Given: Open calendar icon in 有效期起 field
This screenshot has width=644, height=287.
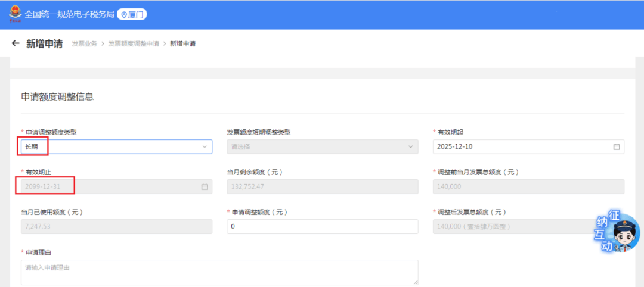Looking at the screenshot, I should (617, 146).
